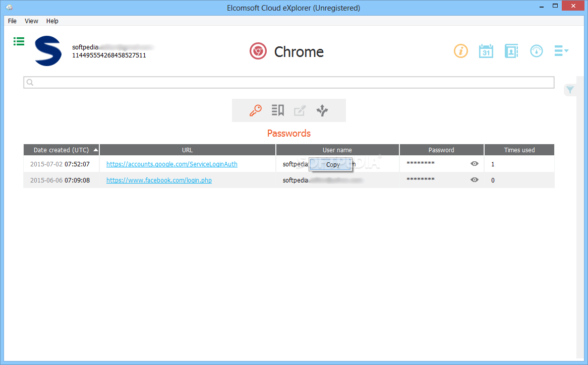This screenshot has width=588, height=365.
Task: Sort by Date created (UTC) column
Action: tap(62, 150)
